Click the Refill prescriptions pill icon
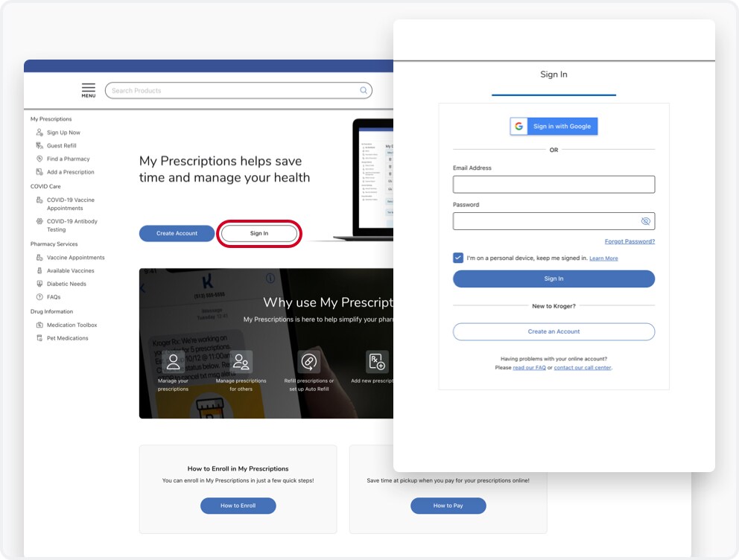 pyautogui.click(x=308, y=362)
